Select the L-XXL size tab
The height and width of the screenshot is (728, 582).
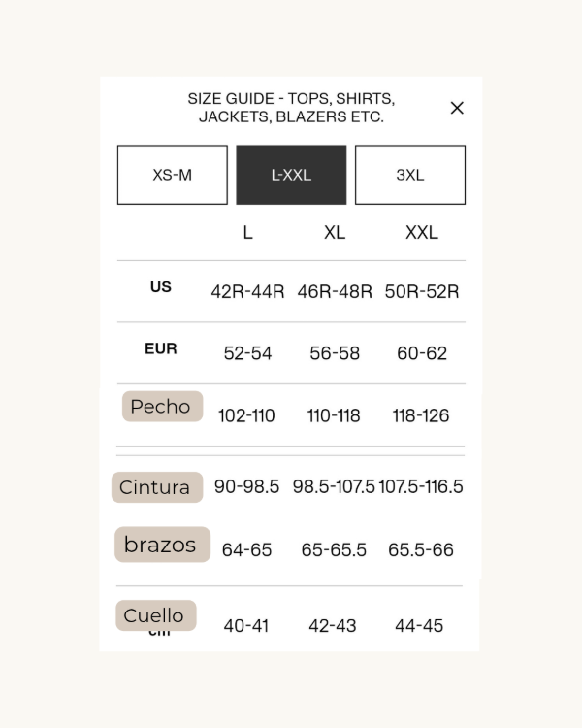[291, 175]
